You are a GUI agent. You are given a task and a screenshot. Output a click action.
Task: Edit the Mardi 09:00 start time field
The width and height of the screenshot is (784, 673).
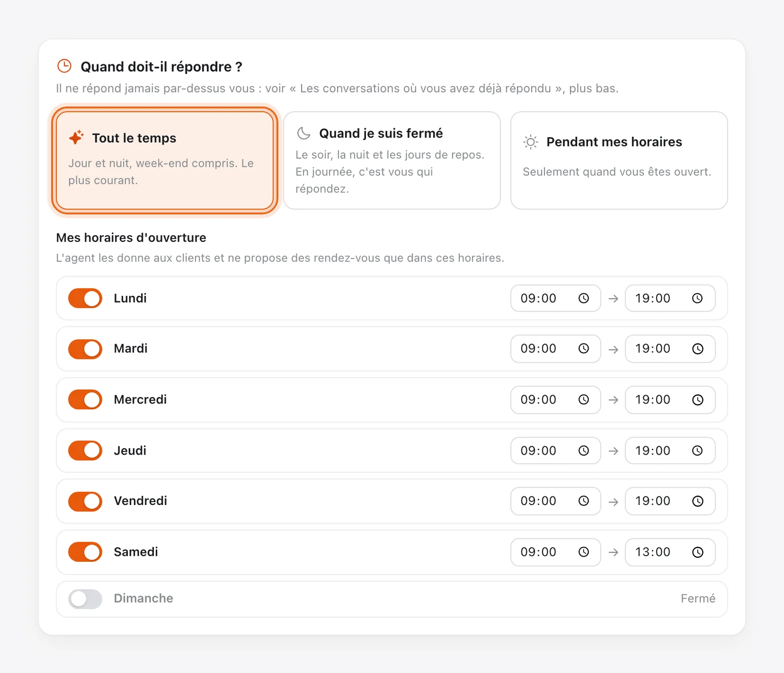coord(556,349)
